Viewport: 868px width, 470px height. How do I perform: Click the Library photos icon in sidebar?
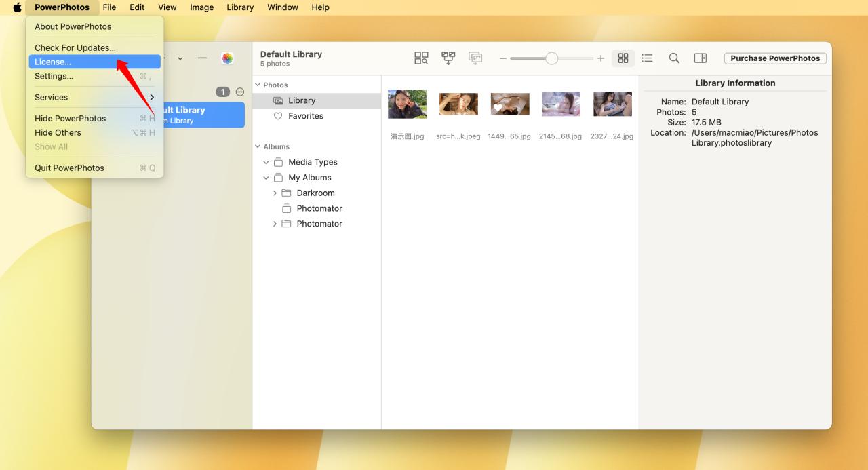tap(278, 100)
